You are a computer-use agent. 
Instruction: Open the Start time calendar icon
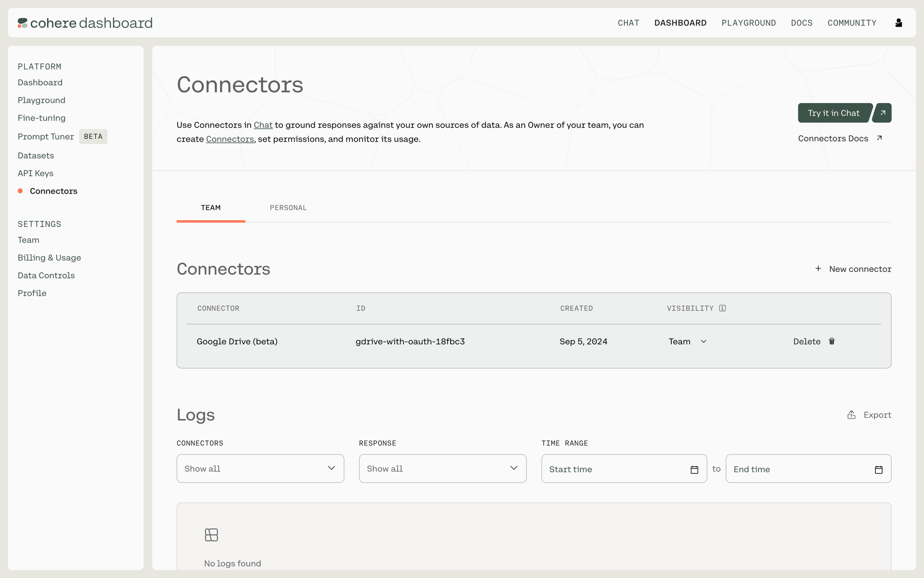click(x=694, y=470)
